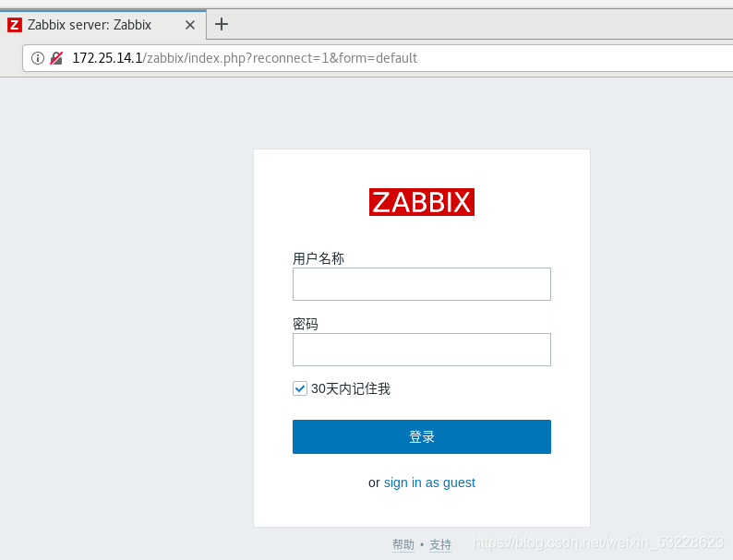The height and width of the screenshot is (560, 733).
Task: Click the Zabbix favicon on the tab
Action: tap(15, 25)
